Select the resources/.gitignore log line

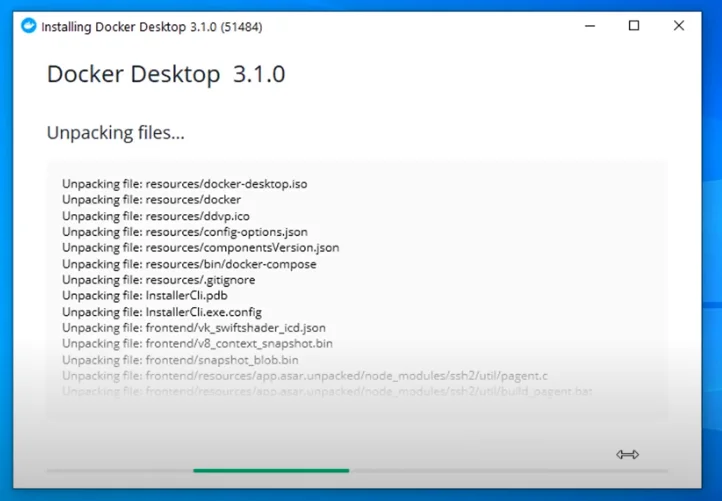158,280
